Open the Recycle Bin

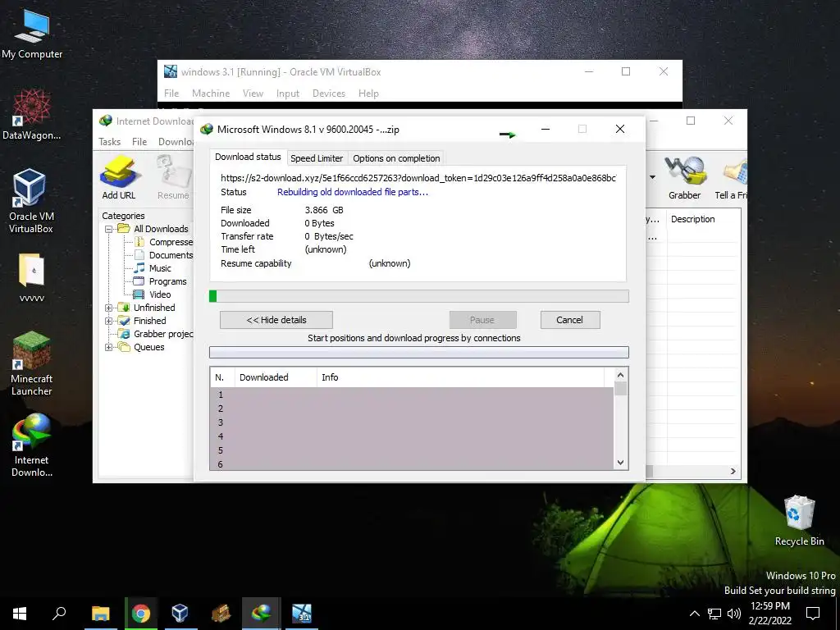[799, 521]
